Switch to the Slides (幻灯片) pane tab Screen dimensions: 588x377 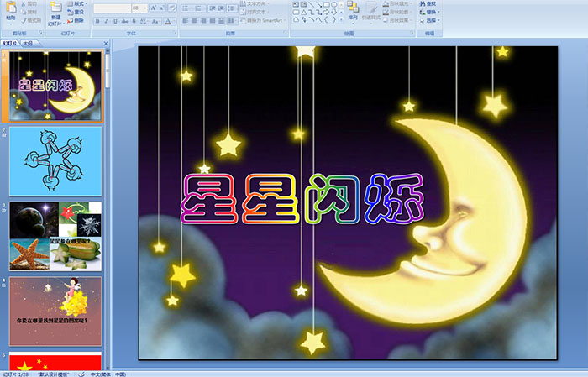[9, 44]
